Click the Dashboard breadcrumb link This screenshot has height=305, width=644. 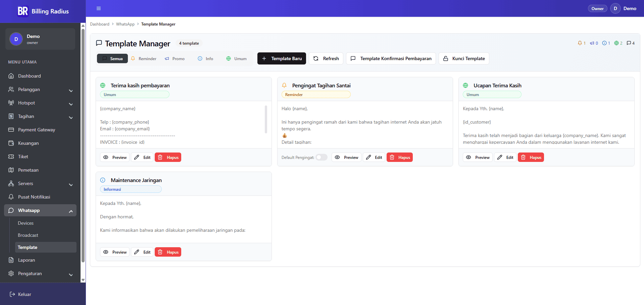100,24
